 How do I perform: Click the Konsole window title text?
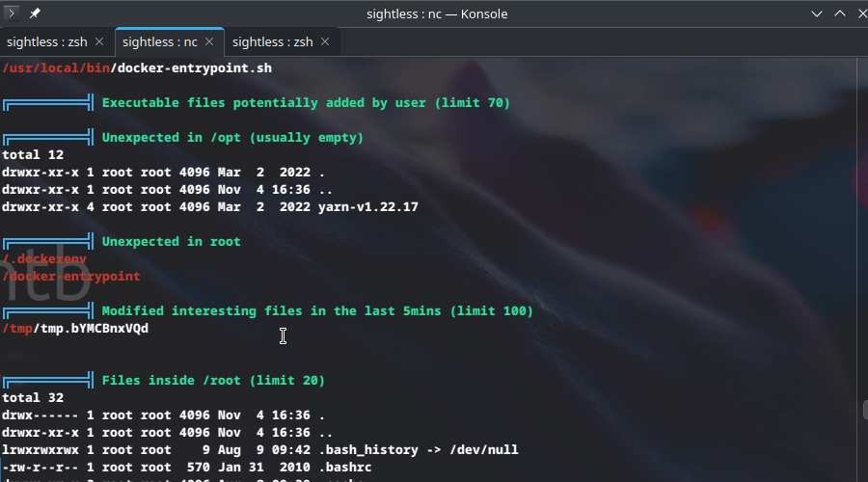point(437,13)
